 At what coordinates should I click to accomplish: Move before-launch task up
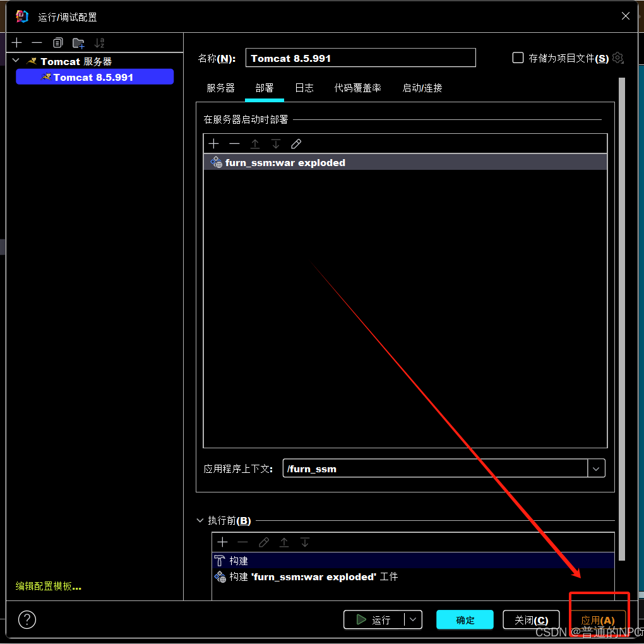point(284,542)
